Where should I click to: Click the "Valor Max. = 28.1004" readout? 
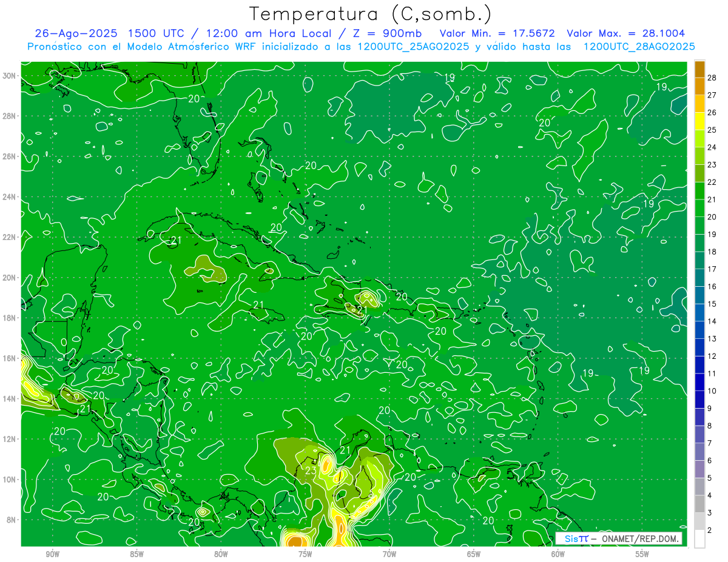click(625, 33)
